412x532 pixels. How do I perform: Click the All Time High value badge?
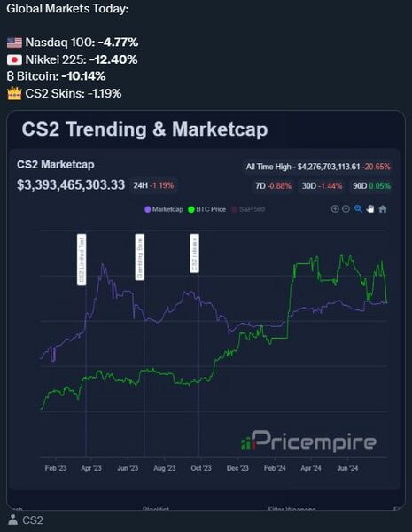coord(318,167)
